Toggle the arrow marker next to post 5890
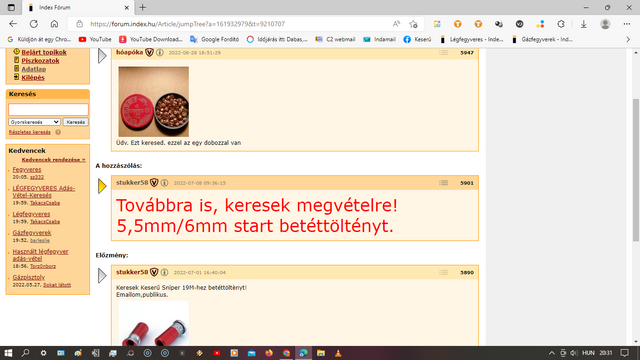The image size is (640, 360). pos(102,276)
